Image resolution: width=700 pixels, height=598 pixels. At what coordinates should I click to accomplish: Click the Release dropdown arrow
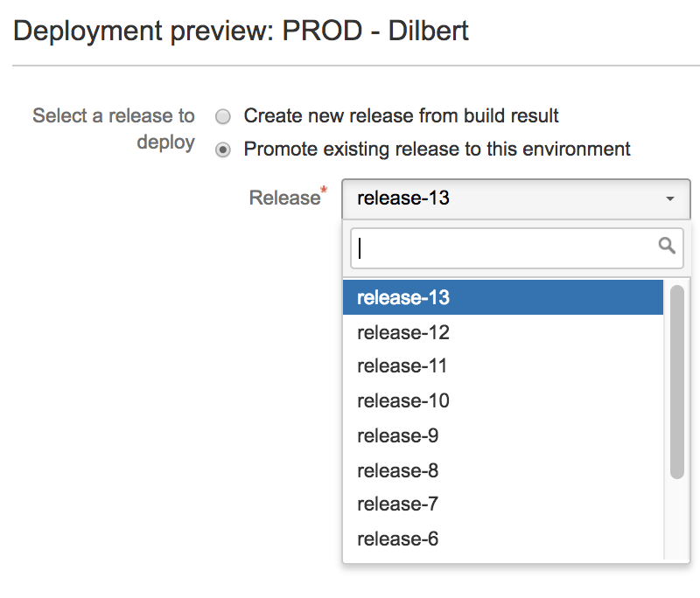pos(670,199)
